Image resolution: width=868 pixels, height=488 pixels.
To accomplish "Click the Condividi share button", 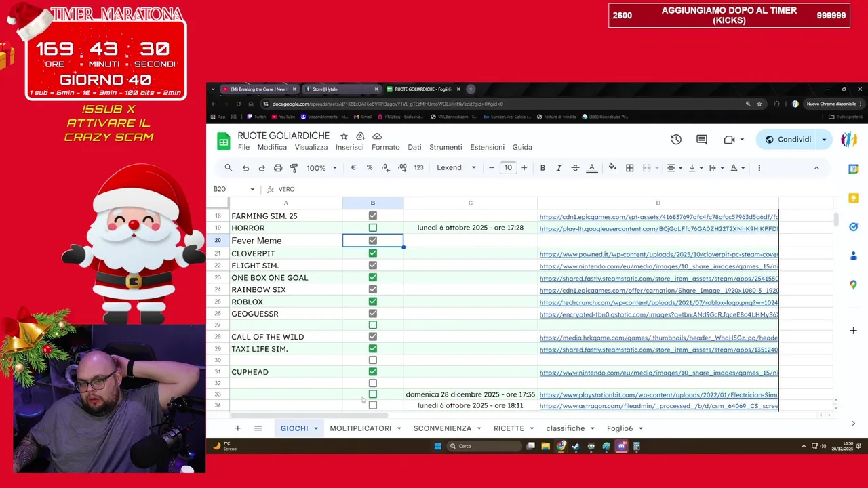I will point(788,140).
